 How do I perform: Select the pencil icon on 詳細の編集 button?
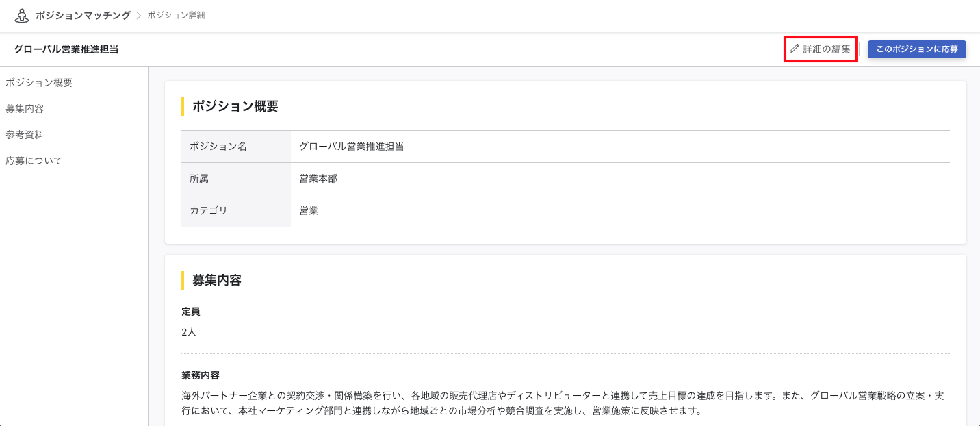tap(795, 49)
